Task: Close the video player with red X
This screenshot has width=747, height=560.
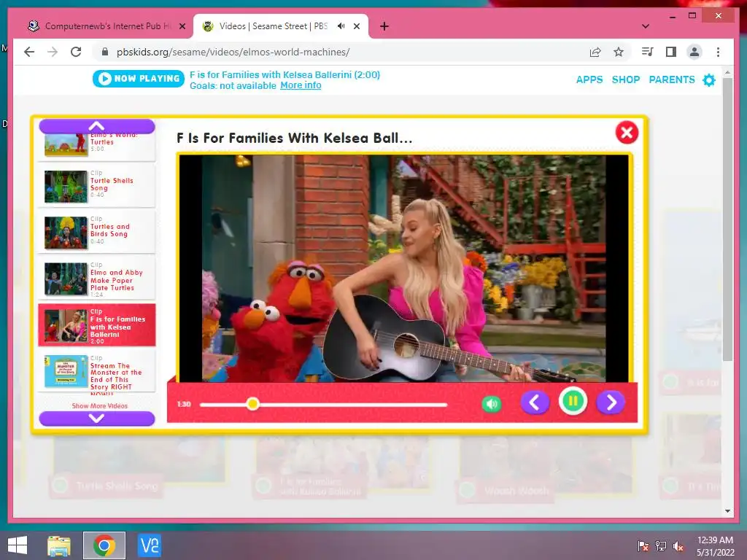Action: point(627,133)
